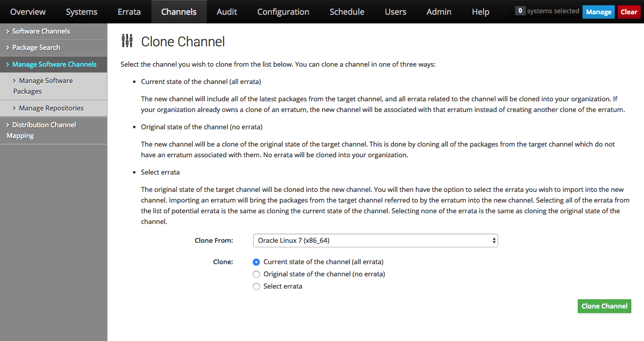Open Software Channels in sidebar
Image resolution: width=644 pixels, height=341 pixels.
53,31
